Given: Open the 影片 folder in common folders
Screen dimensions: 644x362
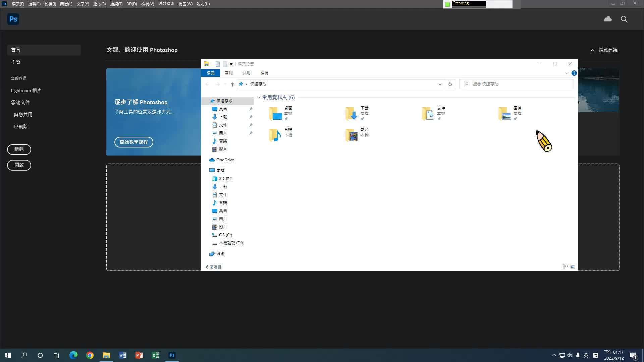Looking at the screenshot, I should (358, 134).
